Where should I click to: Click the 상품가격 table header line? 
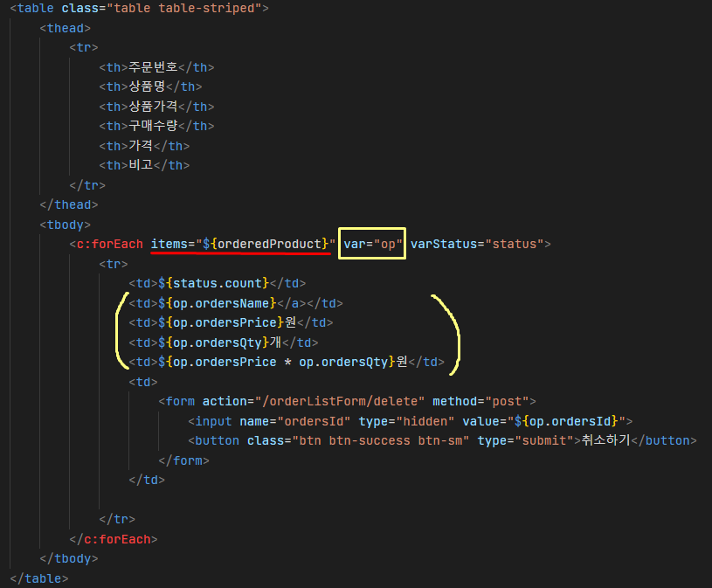tap(156, 107)
